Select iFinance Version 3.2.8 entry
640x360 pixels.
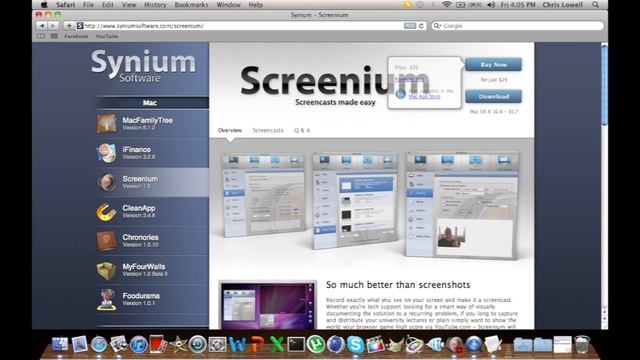[x=153, y=153]
